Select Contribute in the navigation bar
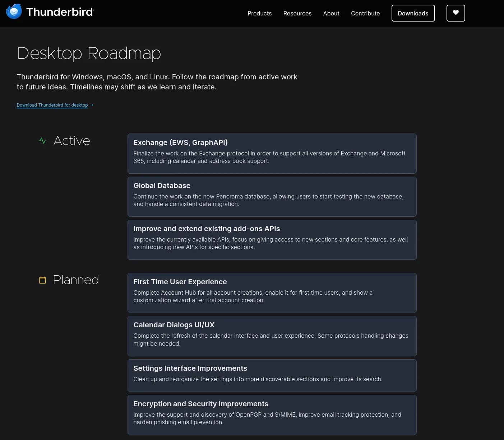This screenshot has width=504, height=440. point(365,13)
